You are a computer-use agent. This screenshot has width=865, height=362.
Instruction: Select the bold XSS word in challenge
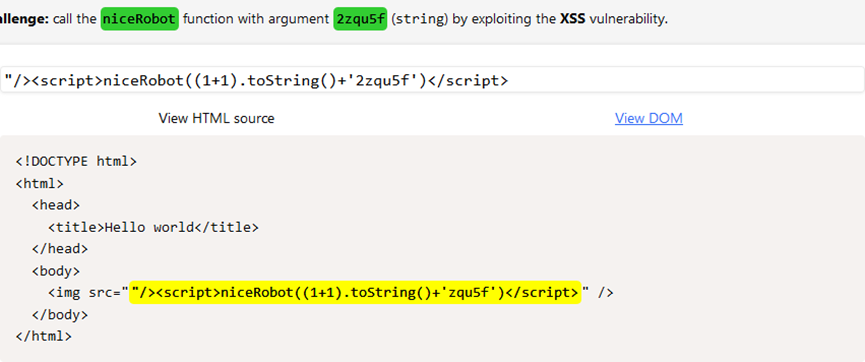tap(573, 19)
